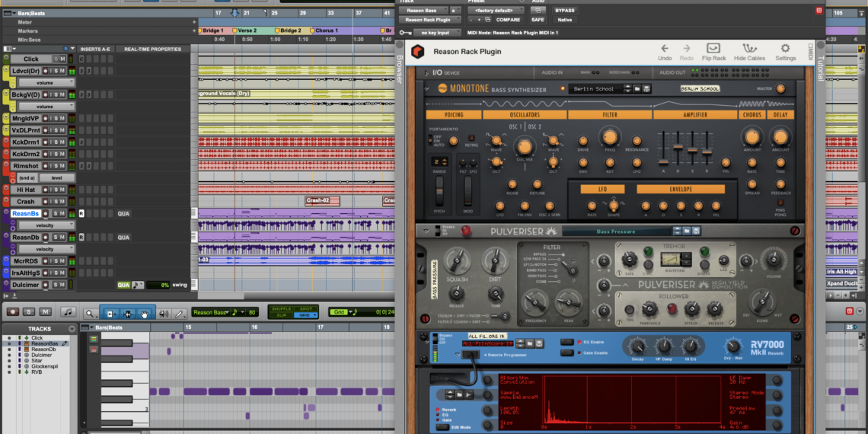Click the COMPARE button
Viewport: 868px width, 434px height.
tap(508, 20)
